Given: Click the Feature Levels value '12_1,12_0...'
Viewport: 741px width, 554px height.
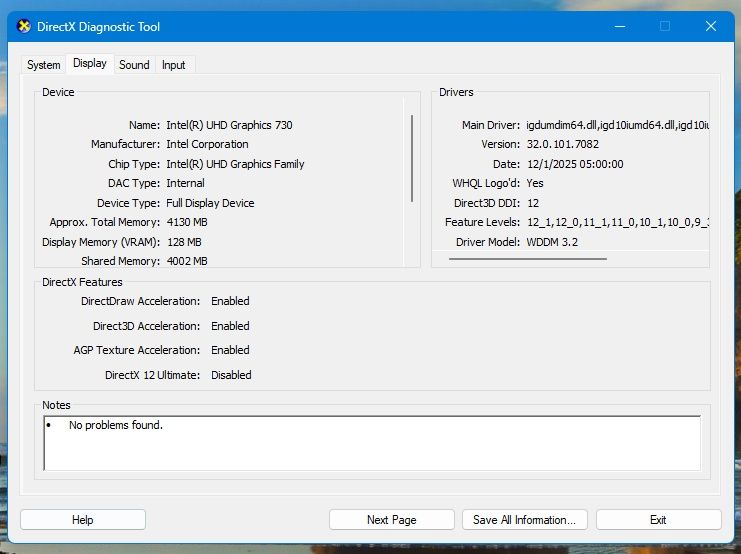Looking at the screenshot, I should click(617, 222).
